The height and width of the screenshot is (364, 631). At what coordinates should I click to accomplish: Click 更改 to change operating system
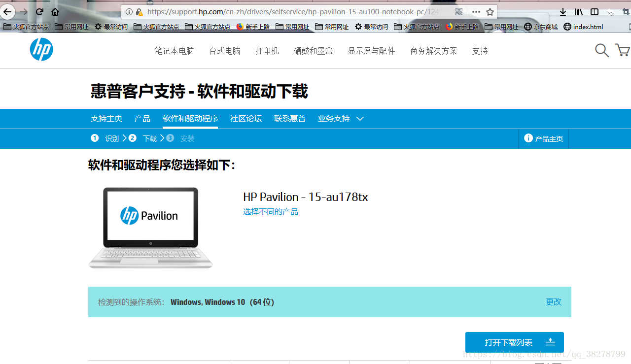point(554,302)
